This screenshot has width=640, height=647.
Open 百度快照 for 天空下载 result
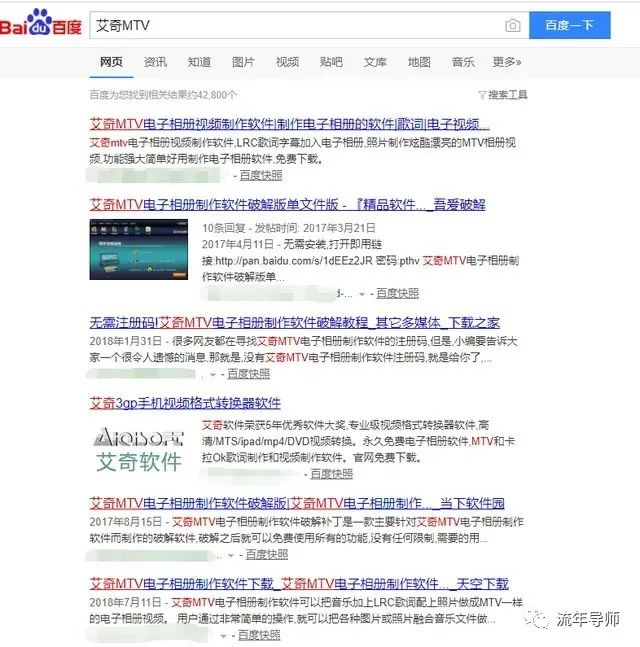pyautogui.click(x=259, y=635)
